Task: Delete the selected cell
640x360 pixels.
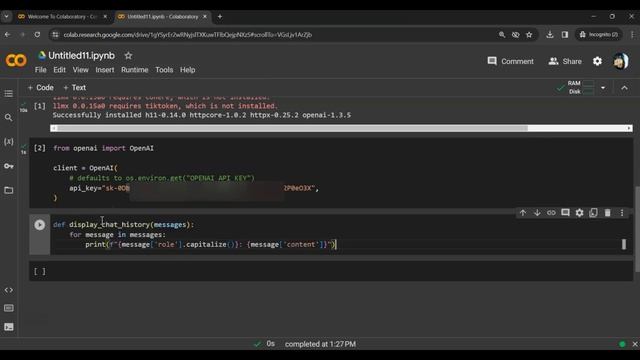Action: pyautogui.click(x=608, y=213)
